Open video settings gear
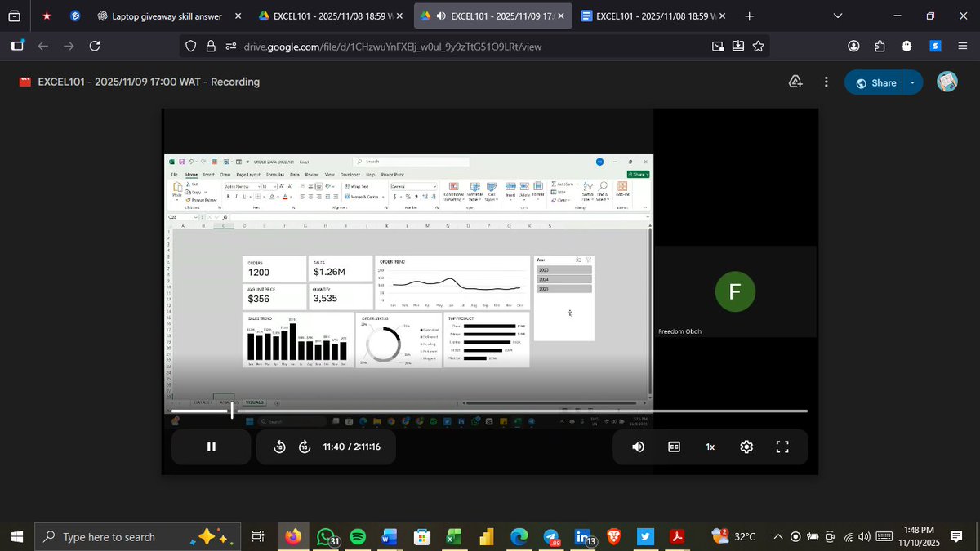This screenshot has height=551, width=980. point(746,447)
